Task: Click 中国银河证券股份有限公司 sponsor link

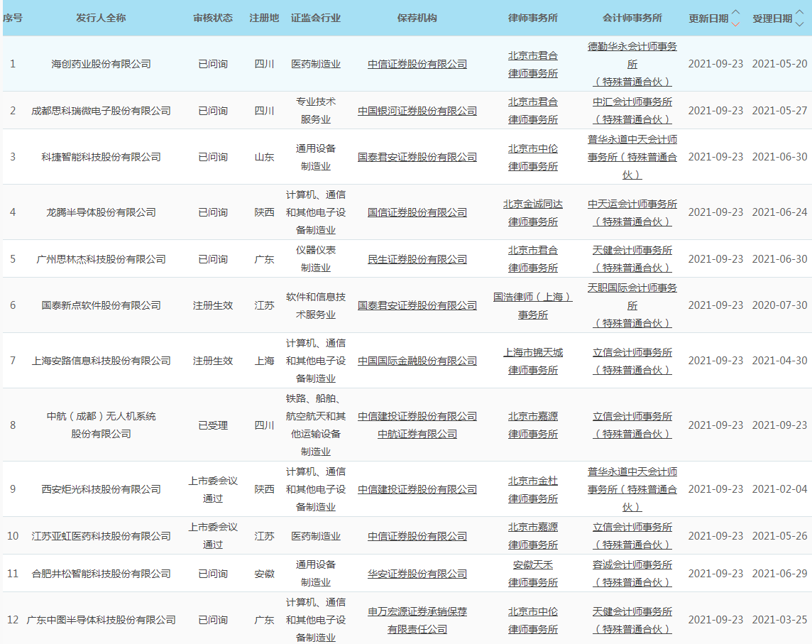Action: click(x=417, y=111)
